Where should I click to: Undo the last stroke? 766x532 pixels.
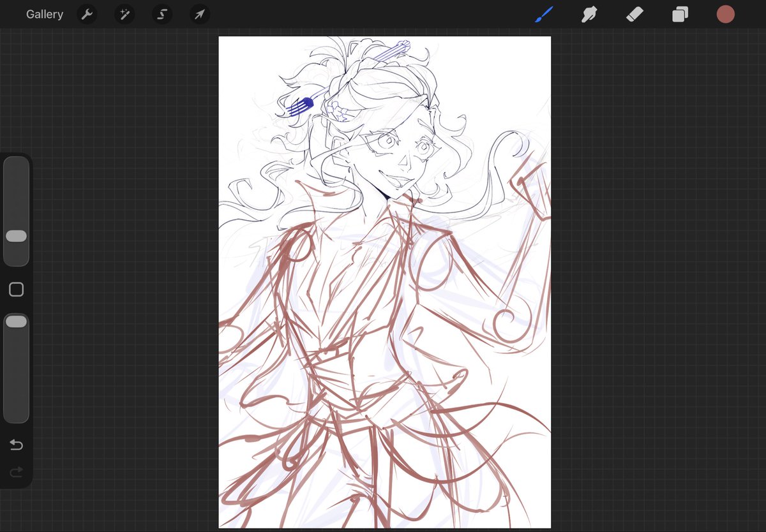(x=17, y=445)
